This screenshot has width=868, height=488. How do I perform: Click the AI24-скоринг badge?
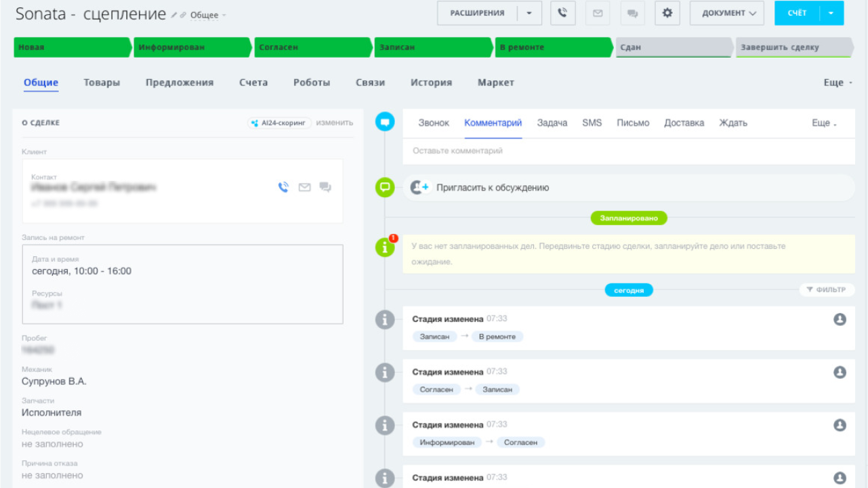point(279,123)
